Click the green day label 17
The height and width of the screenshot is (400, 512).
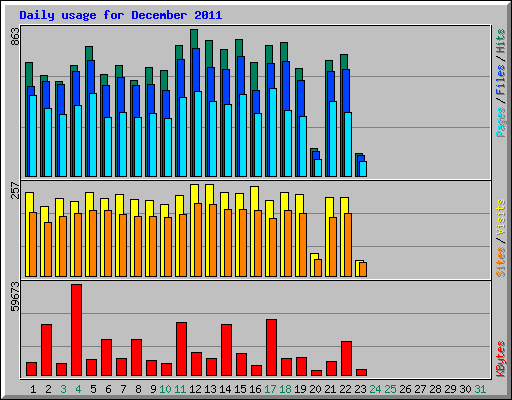pos(270,389)
